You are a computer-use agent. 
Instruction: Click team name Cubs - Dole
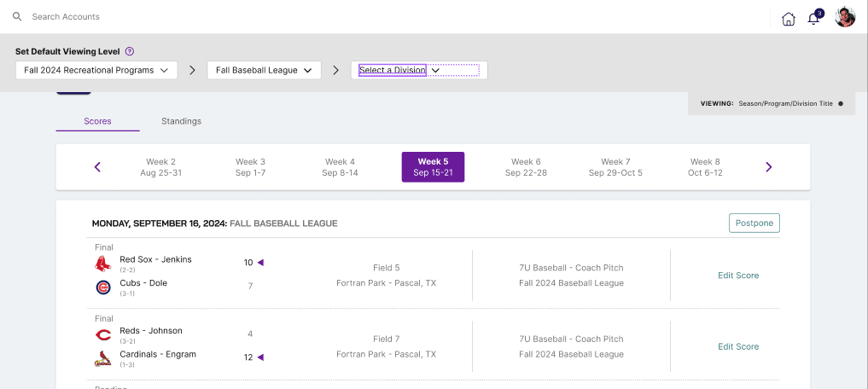143,282
